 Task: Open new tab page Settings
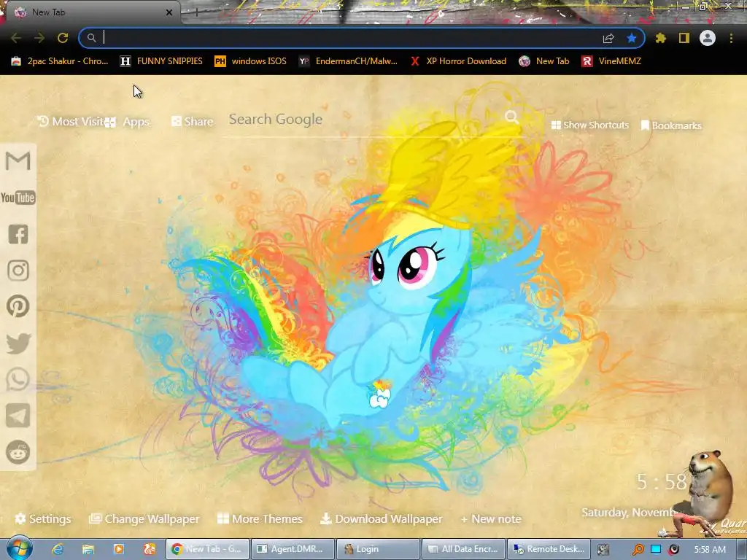(x=43, y=518)
